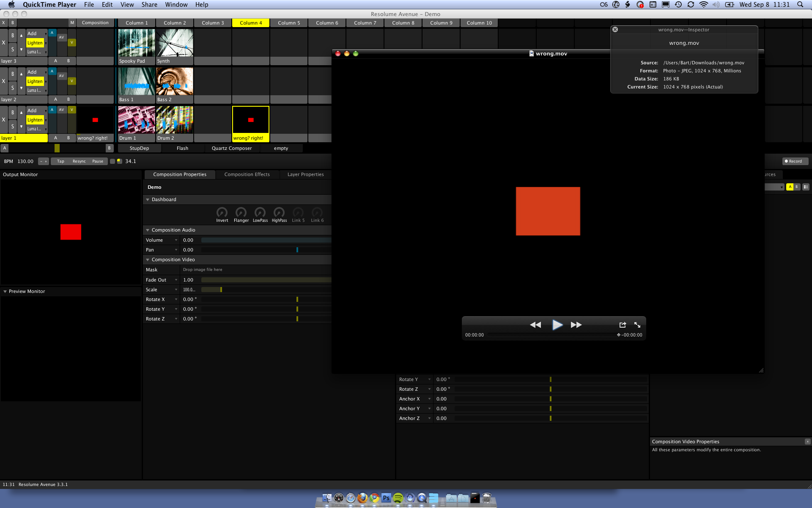Click the Invert dashboard knob
Image resolution: width=812 pixels, height=508 pixels.
coord(222,212)
